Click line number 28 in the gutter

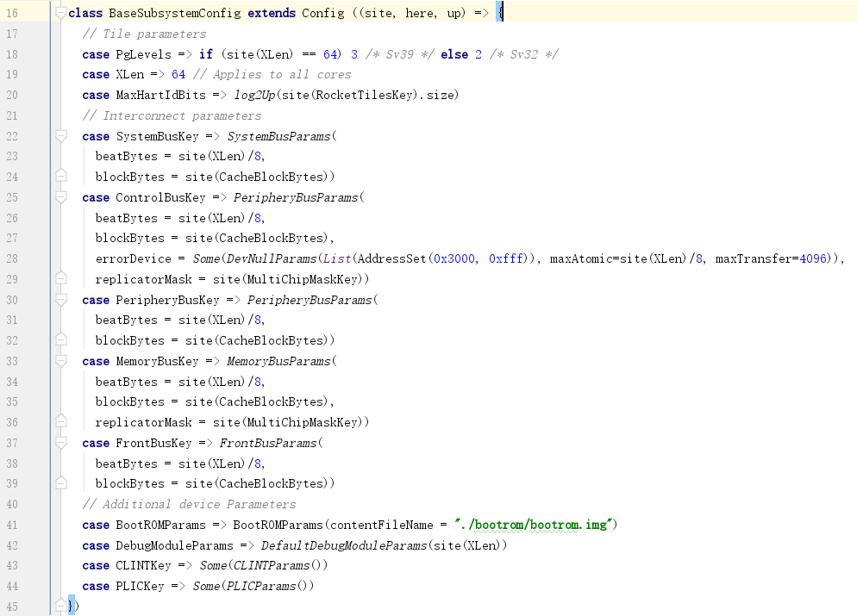(12, 258)
